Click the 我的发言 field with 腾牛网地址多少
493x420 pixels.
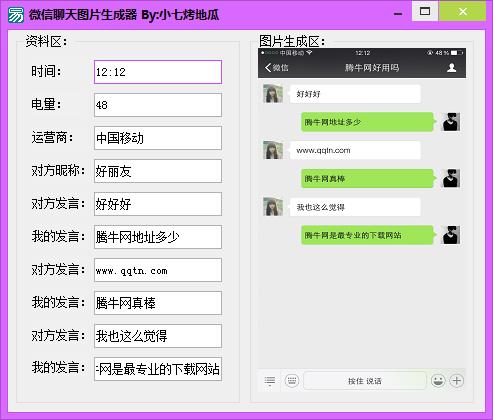(x=158, y=237)
